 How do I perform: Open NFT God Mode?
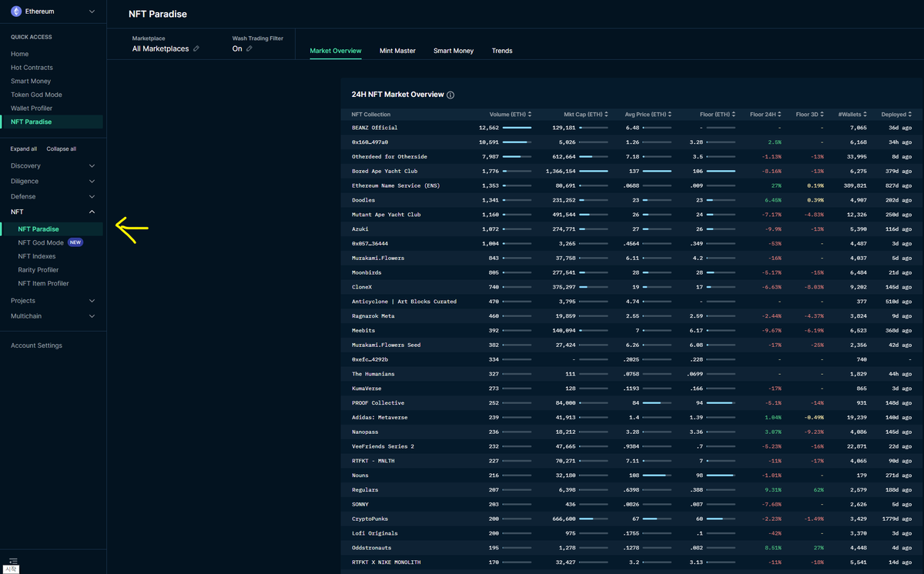click(x=41, y=242)
